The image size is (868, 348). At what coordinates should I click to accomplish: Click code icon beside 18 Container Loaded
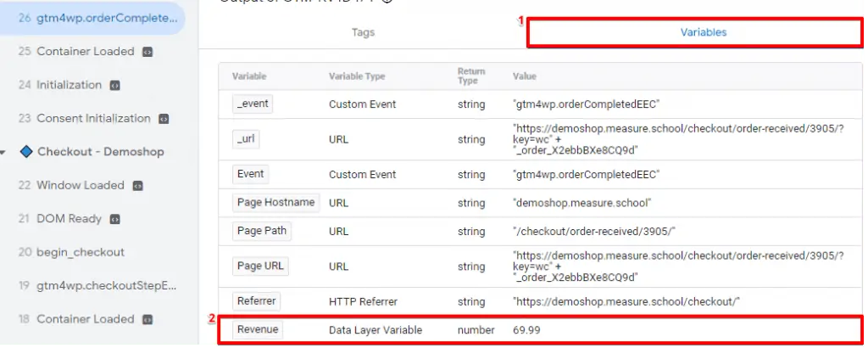[147, 319]
